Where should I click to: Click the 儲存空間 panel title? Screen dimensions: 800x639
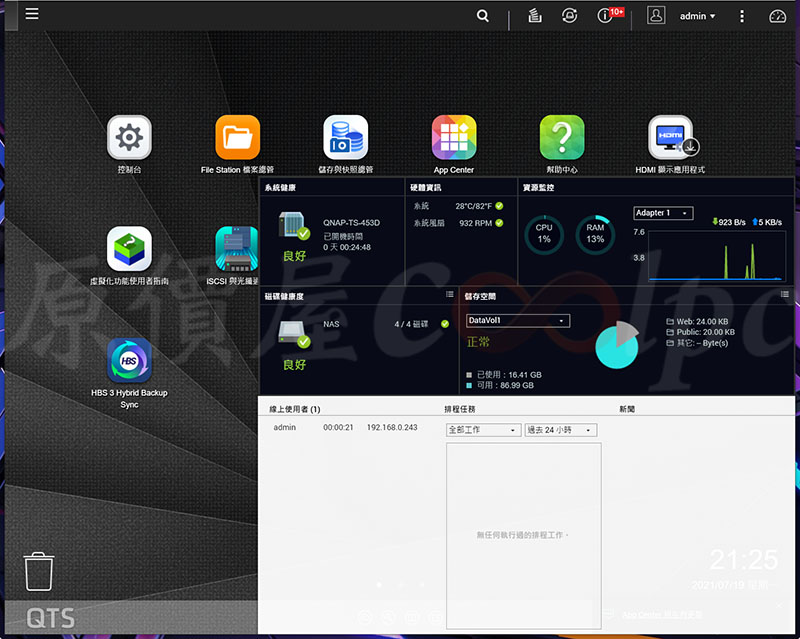pos(480,296)
